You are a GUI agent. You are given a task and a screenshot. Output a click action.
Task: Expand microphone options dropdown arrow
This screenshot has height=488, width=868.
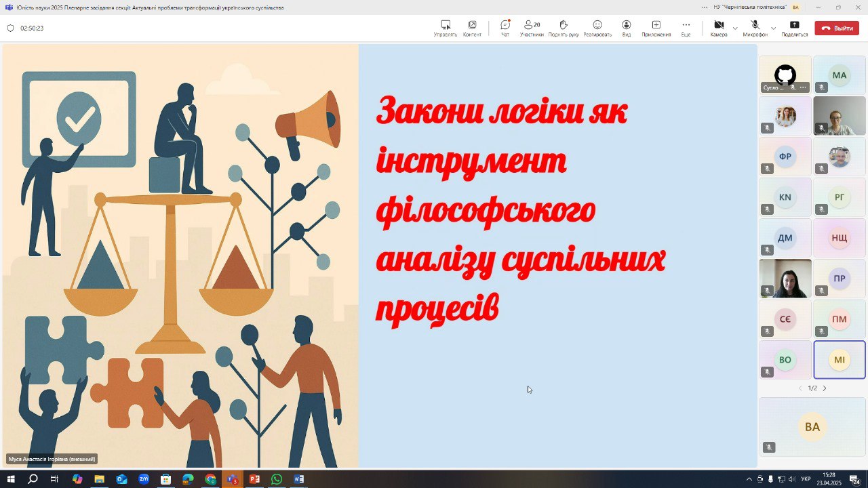click(773, 28)
